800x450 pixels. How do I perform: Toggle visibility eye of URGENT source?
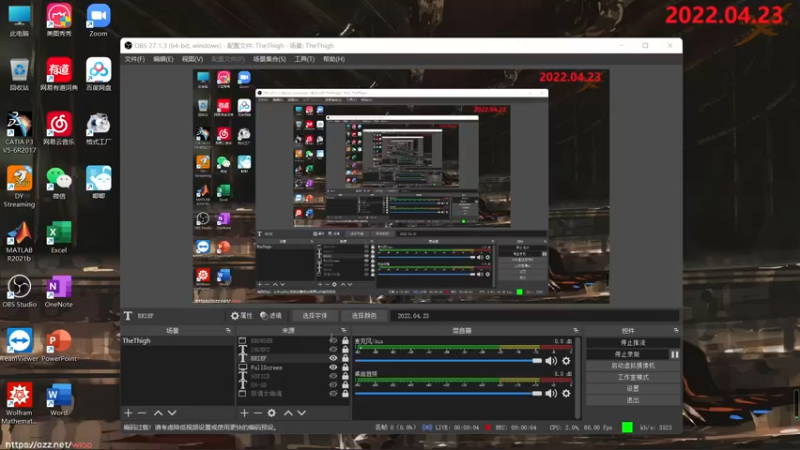pos(333,349)
